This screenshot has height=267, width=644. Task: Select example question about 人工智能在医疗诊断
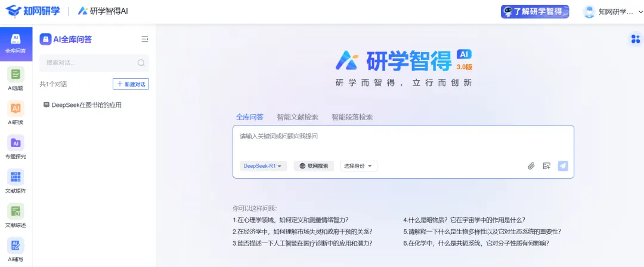(302, 243)
